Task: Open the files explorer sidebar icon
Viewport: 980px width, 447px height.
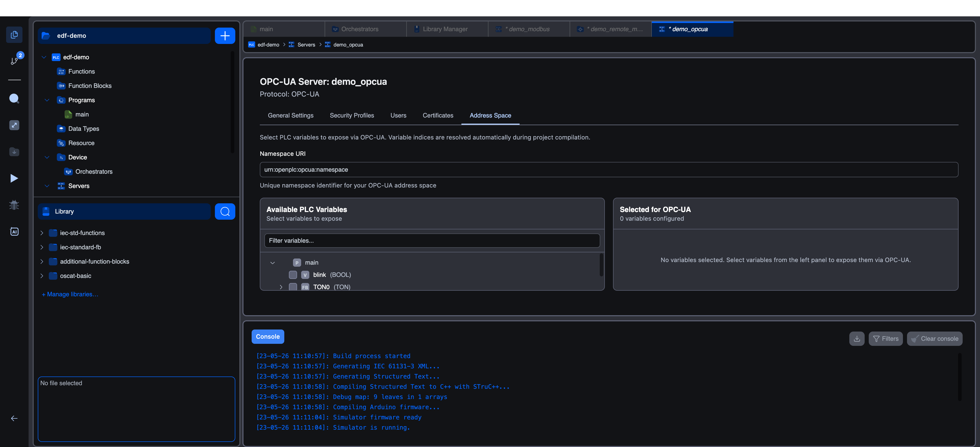Action: [14, 35]
